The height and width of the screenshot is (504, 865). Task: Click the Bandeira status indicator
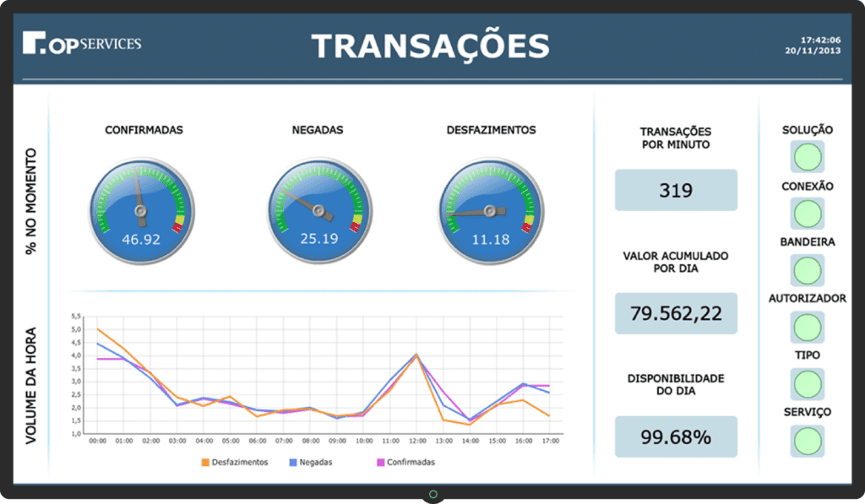coord(806,268)
